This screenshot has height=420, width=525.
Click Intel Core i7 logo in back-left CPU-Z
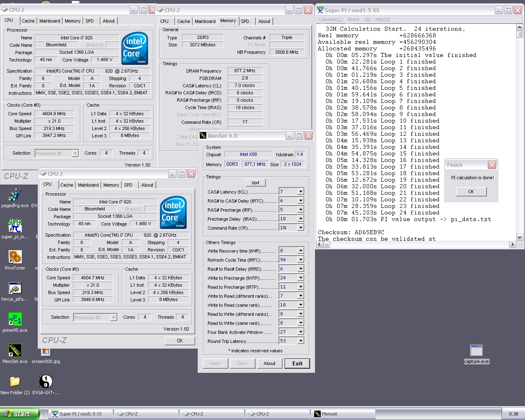click(x=135, y=48)
